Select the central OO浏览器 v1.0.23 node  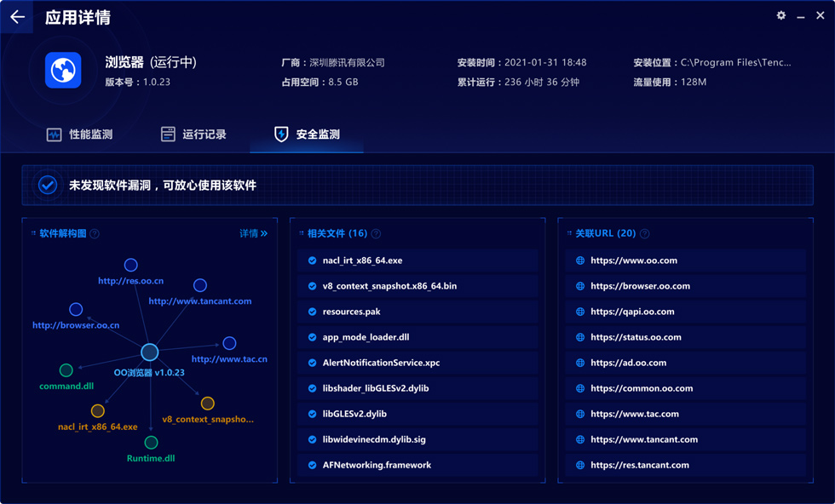[x=150, y=352]
